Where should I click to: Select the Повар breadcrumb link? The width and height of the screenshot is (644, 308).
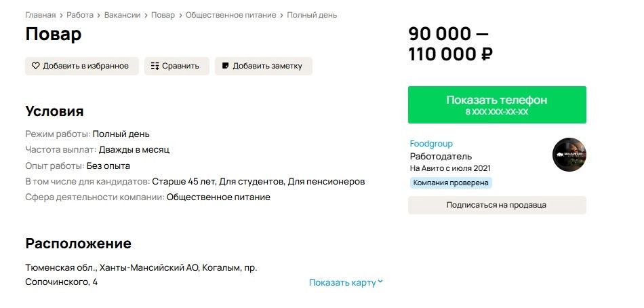(163, 15)
